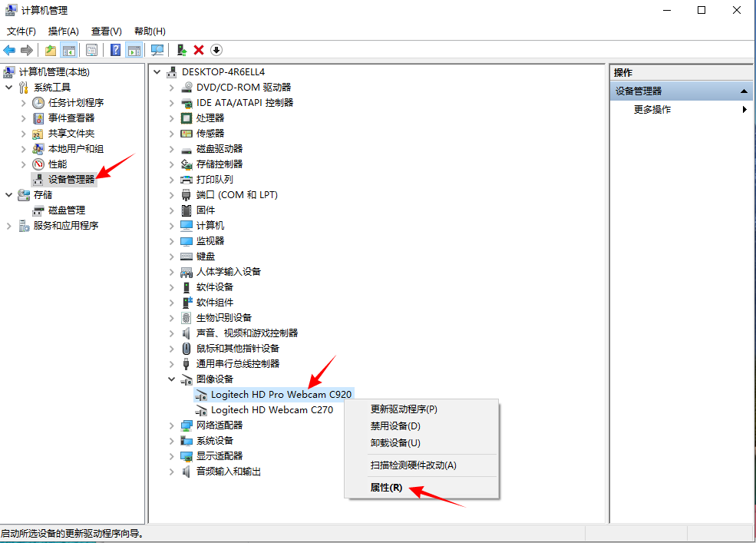Expand the 共享文件夹 node
This screenshot has height=543, width=756.
pyautogui.click(x=24, y=134)
